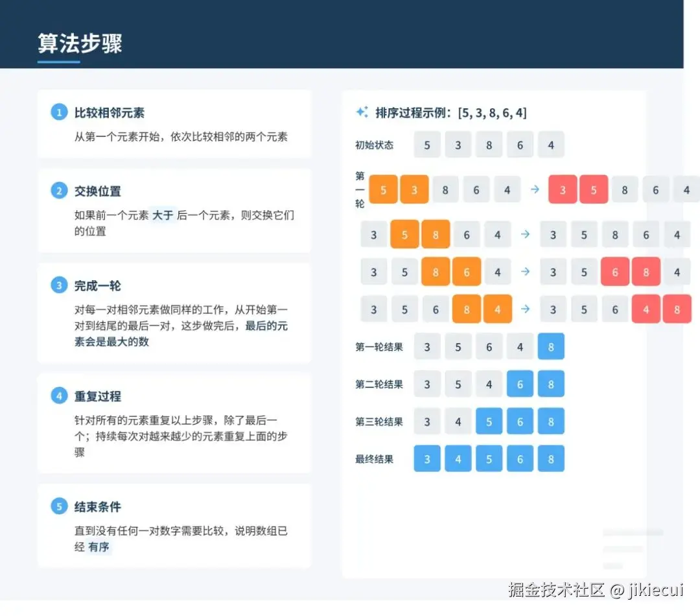Screen dimensions: 700x616
Task: Click the step 5 badge beside 结束条件
Action: pyautogui.click(x=59, y=506)
